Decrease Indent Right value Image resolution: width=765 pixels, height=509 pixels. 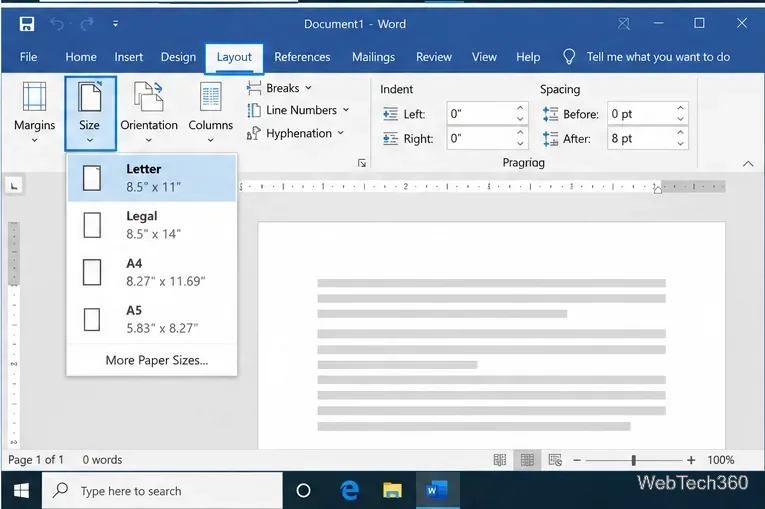tap(520, 144)
